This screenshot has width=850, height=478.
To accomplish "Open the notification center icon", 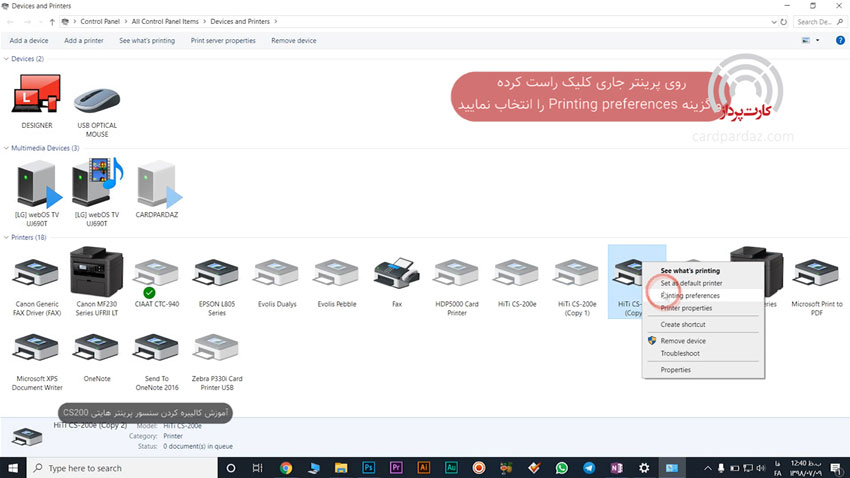I will click(x=835, y=468).
